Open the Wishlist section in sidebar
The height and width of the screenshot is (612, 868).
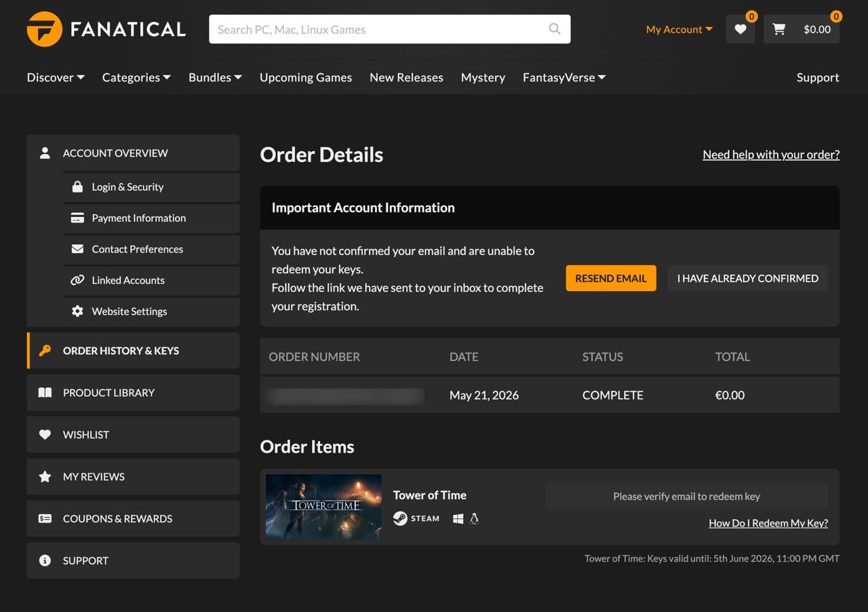134,435
